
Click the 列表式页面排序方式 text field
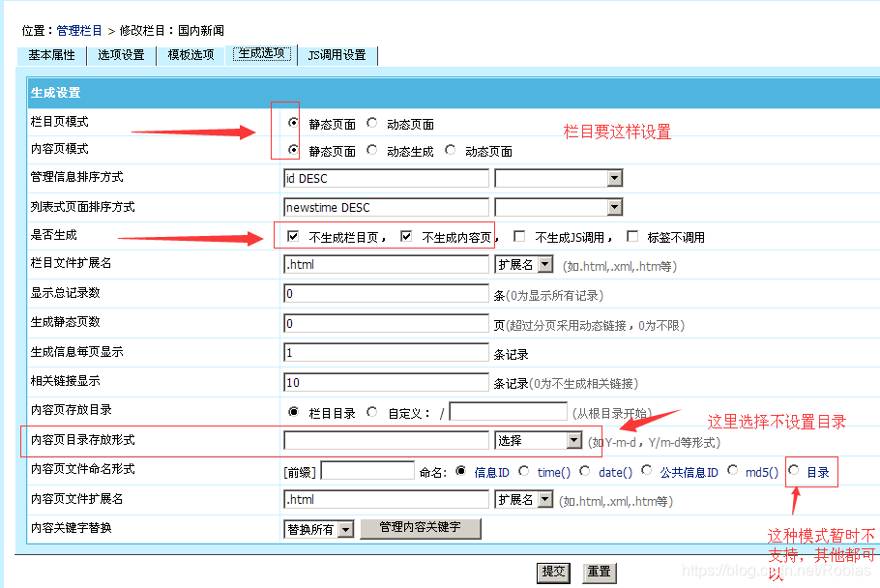point(386,208)
